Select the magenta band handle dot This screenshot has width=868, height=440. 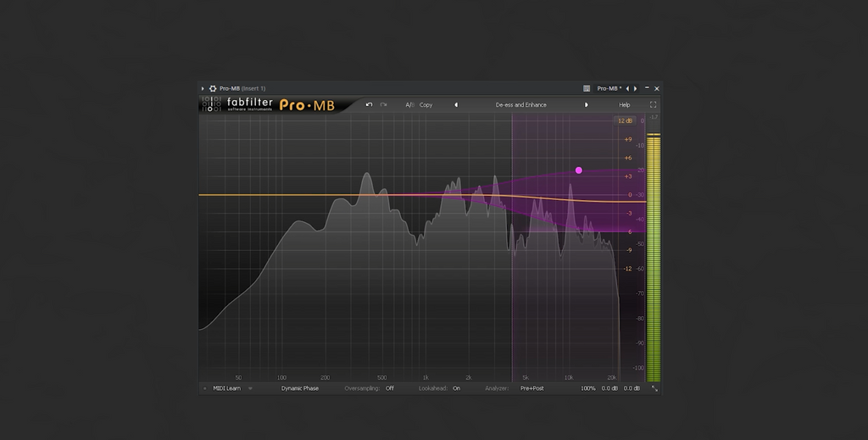578,170
